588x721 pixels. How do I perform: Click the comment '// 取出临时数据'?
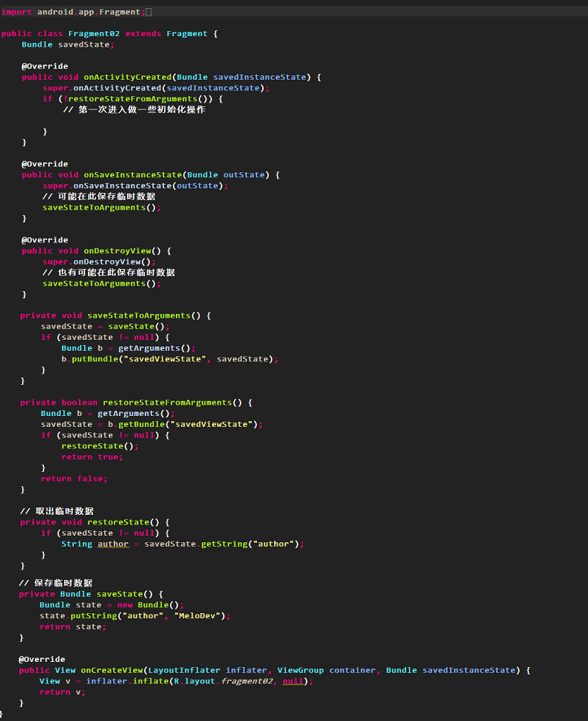pyautogui.click(x=57, y=511)
